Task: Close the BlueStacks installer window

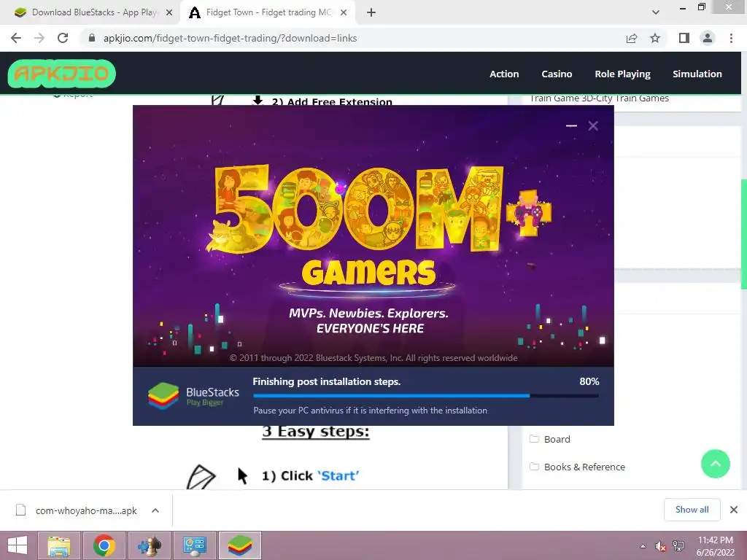Action: (x=592, y=125)
